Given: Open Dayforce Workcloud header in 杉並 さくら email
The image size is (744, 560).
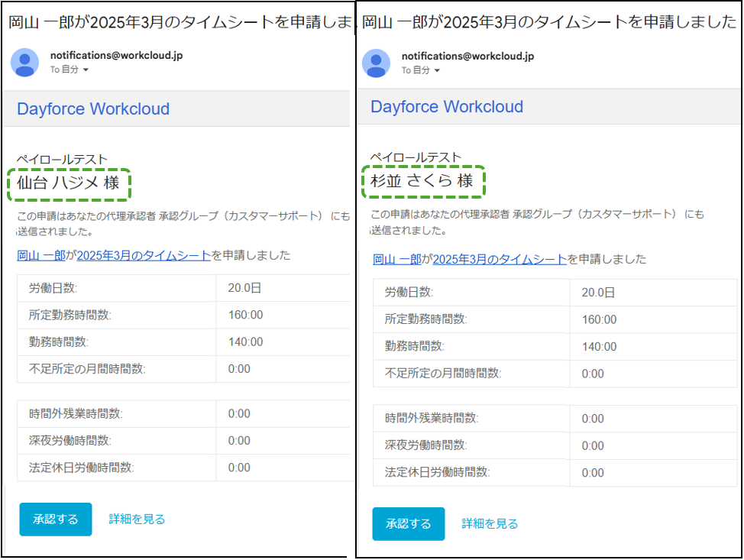Looking at the screenshot, I should tap(447, 107).
